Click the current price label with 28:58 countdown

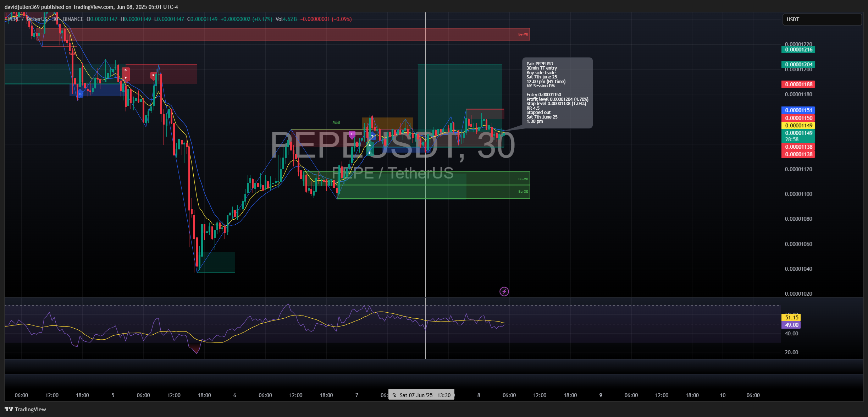click(798, 136)
